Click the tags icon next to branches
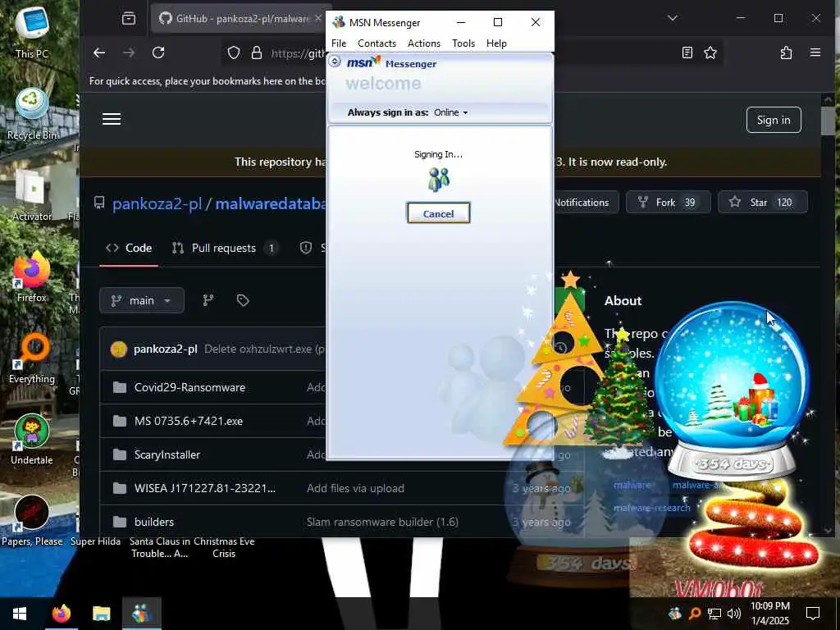The height and width of the screenshot is (630, 840). (243, 300)
